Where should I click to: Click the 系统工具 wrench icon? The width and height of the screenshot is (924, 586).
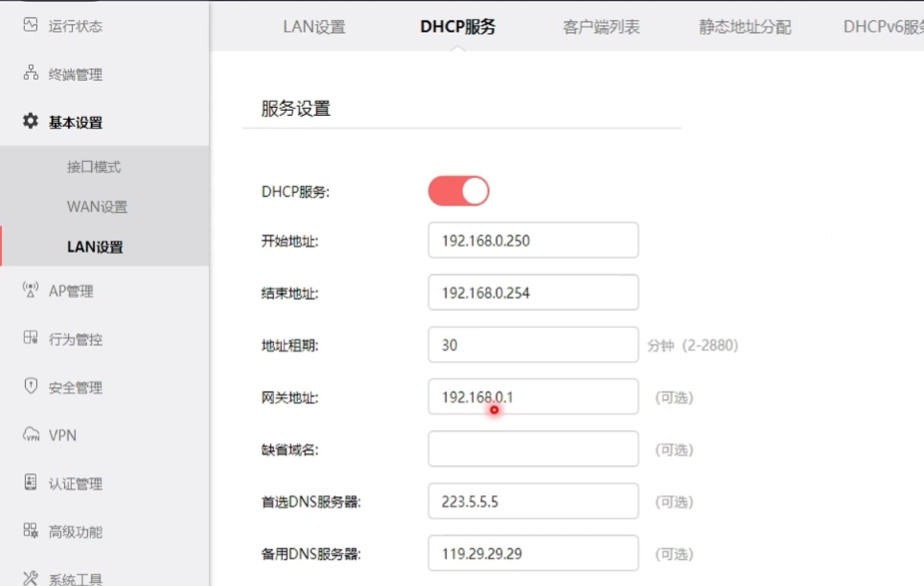(30, 578)
